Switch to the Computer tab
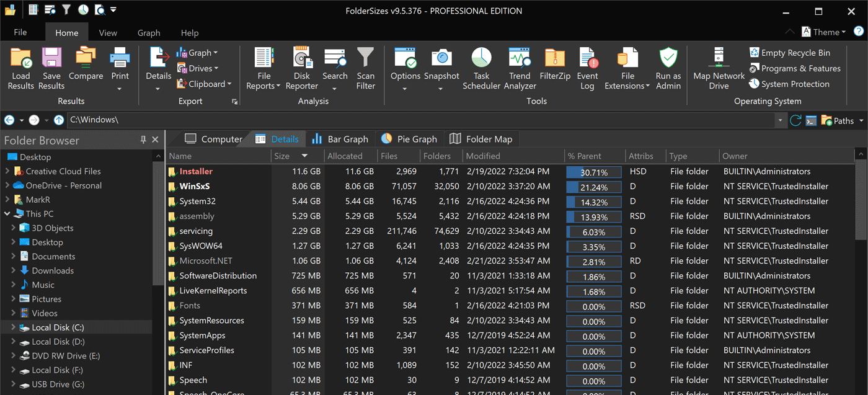868x395 pixels. (x=213, y=139)
